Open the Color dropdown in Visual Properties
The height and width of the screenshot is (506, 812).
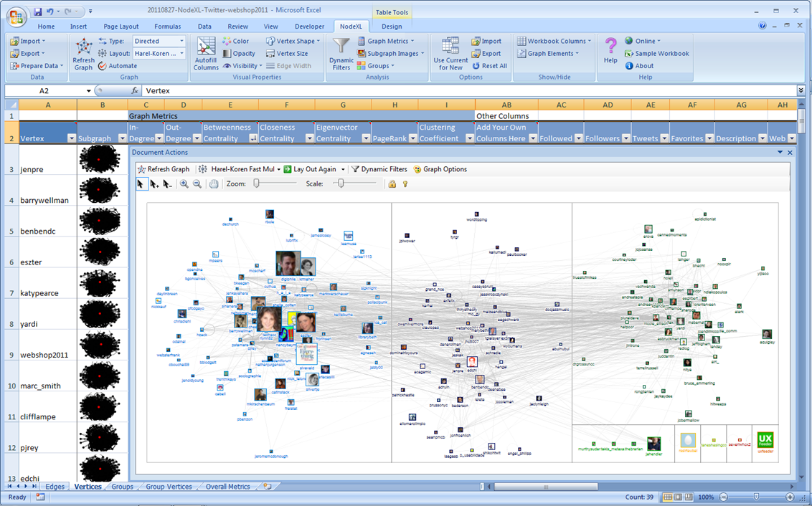(236, 41)
